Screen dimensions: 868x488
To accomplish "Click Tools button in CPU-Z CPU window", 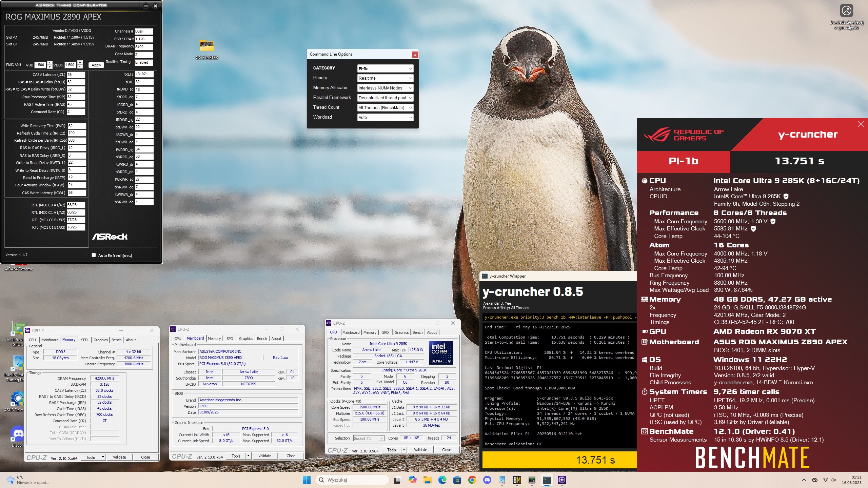I will 392,450.
